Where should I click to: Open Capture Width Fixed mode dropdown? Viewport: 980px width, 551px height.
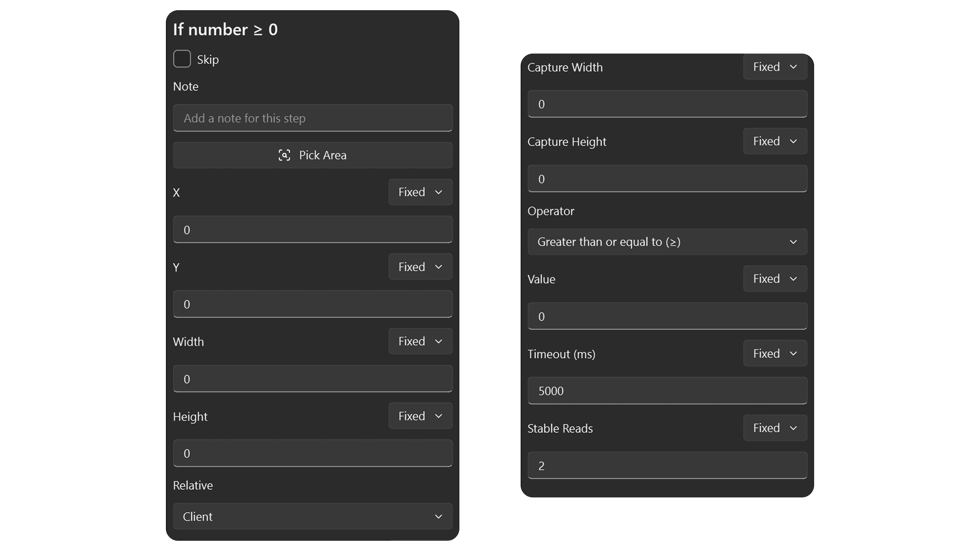tap(775, 67)
